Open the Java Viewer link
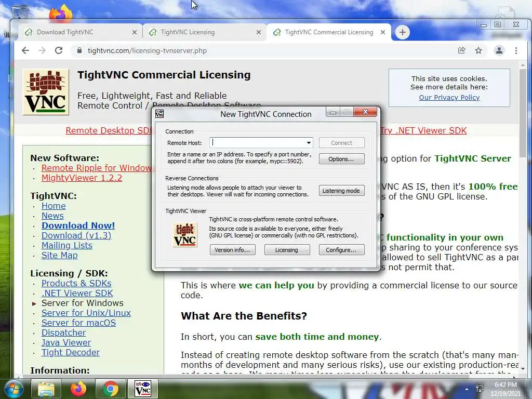The width and height of the screenshot is (532, 399). 66,342
